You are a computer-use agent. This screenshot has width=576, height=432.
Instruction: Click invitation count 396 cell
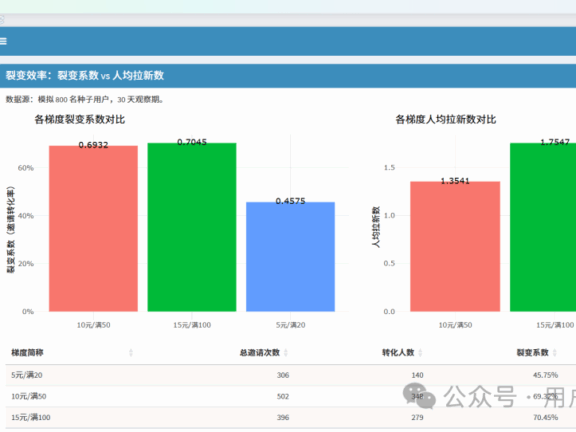tap(283, 418)
